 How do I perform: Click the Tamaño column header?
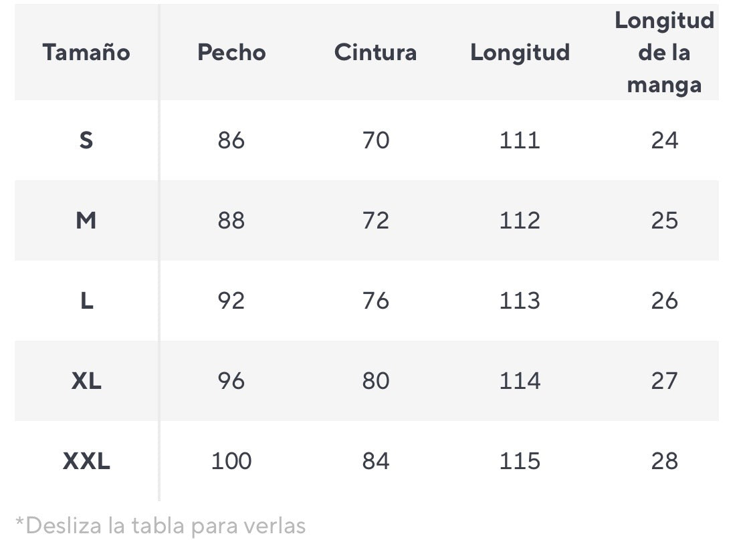click(86, 52)
